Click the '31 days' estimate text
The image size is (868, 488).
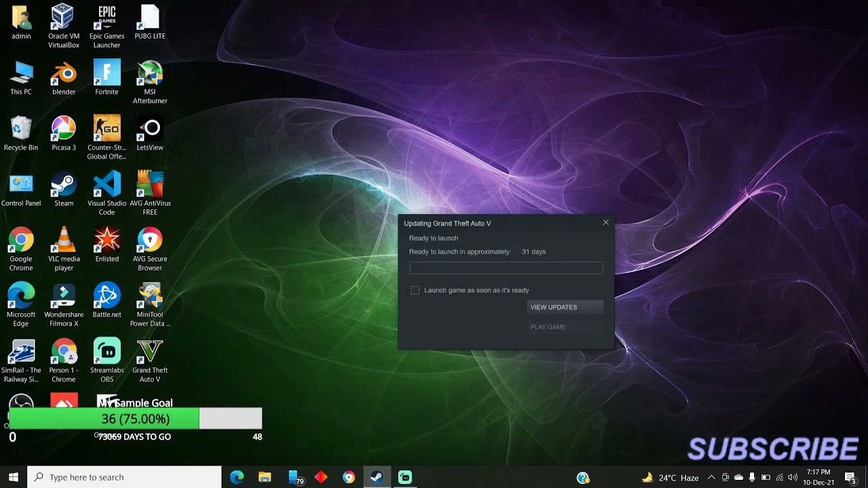534,251
